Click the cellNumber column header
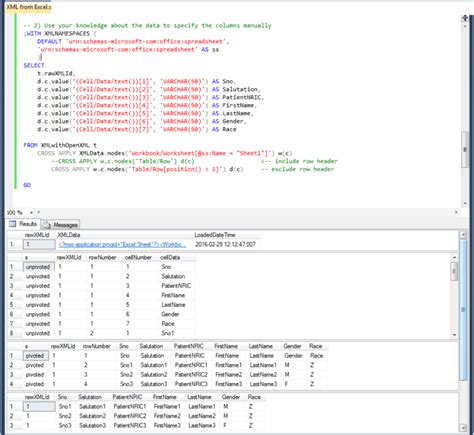474x435 pixels. click(138, 257)
